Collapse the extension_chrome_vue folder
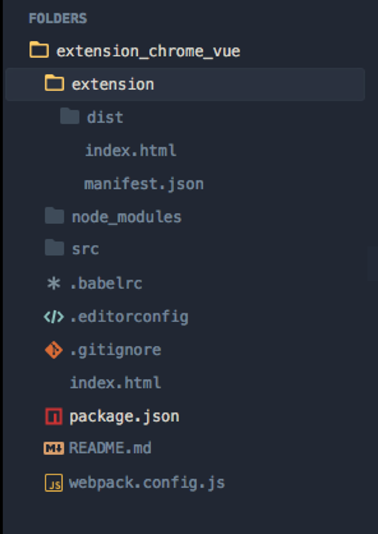 point(134,51)
